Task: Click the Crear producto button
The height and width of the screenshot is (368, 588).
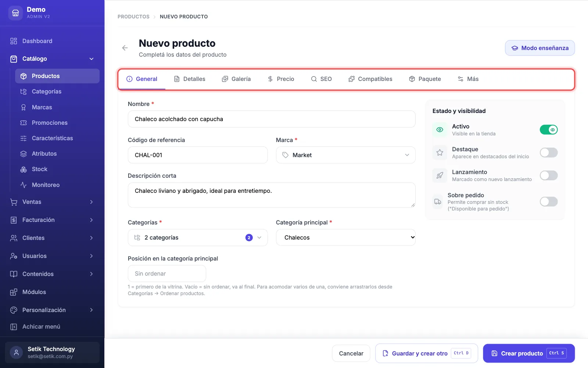Action: [529, 353]
